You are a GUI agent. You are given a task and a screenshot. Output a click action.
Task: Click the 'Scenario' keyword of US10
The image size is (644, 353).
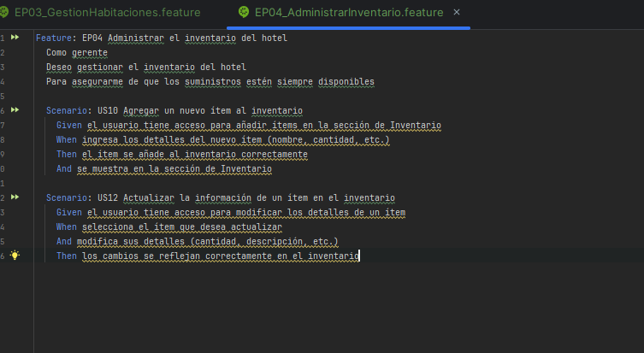67,111
